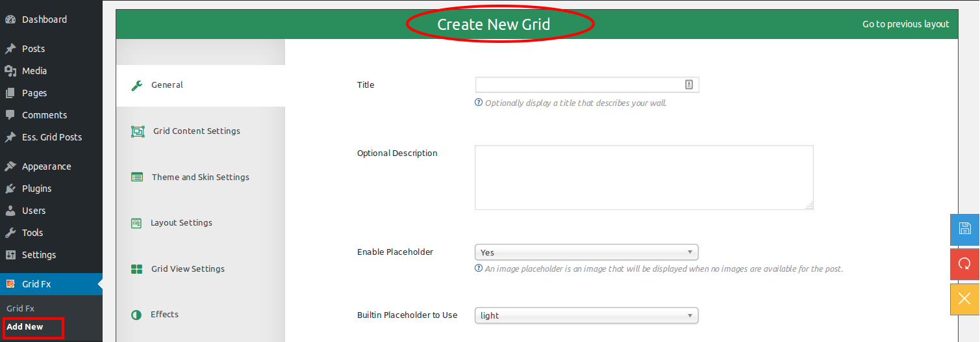
Task: Click the help icon under Enable Placeholder
Action: click(479, 269)
